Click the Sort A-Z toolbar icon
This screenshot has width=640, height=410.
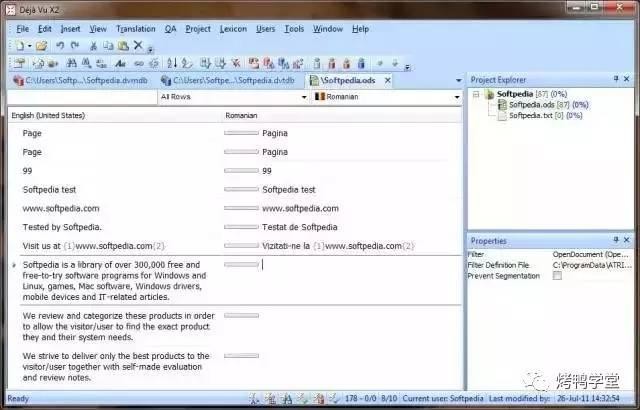(171, 63)
